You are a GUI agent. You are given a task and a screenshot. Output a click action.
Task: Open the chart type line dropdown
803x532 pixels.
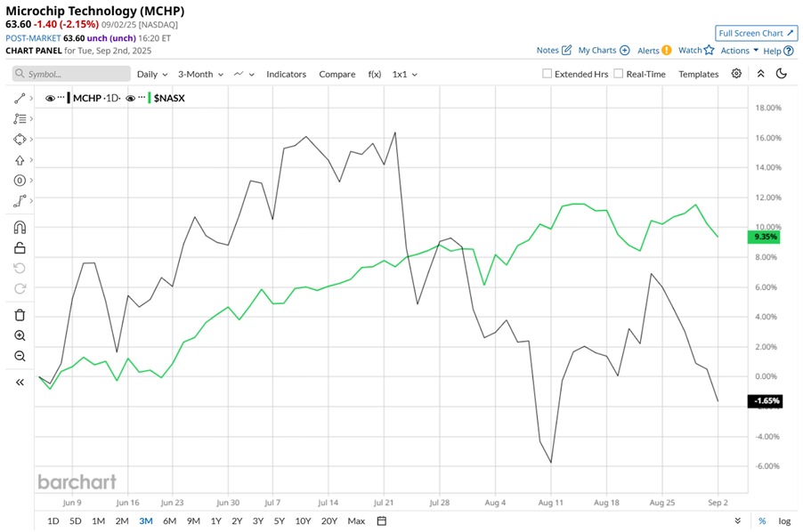pos(244,74)
